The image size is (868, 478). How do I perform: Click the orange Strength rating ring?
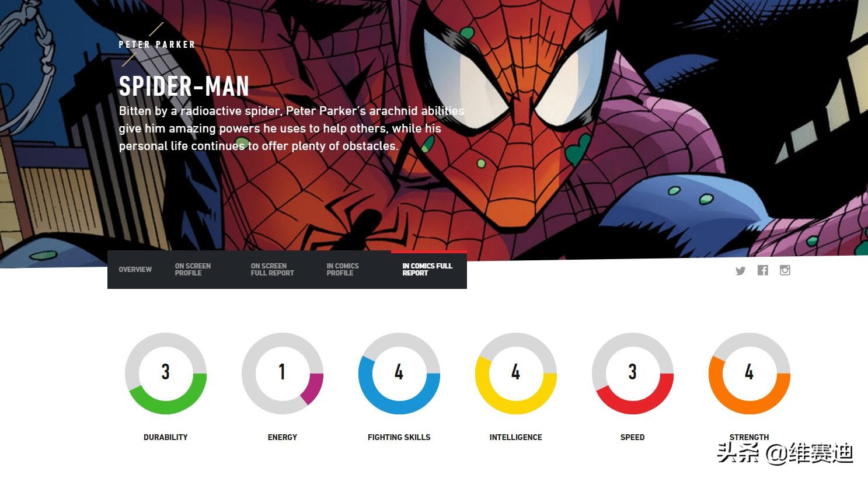pyautogui.click(x=750, y=374)
